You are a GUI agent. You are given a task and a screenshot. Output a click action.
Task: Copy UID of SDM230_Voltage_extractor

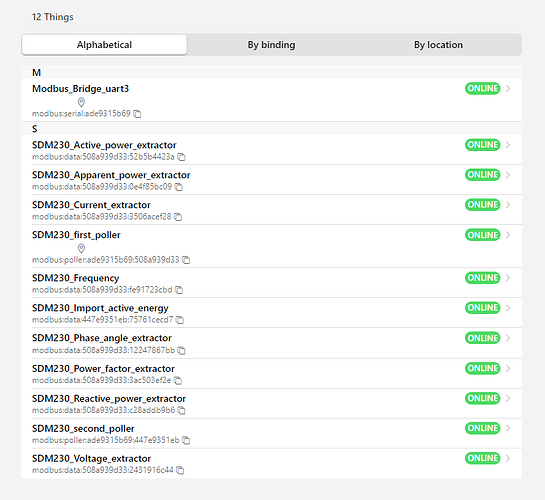(x=180, y=470)
